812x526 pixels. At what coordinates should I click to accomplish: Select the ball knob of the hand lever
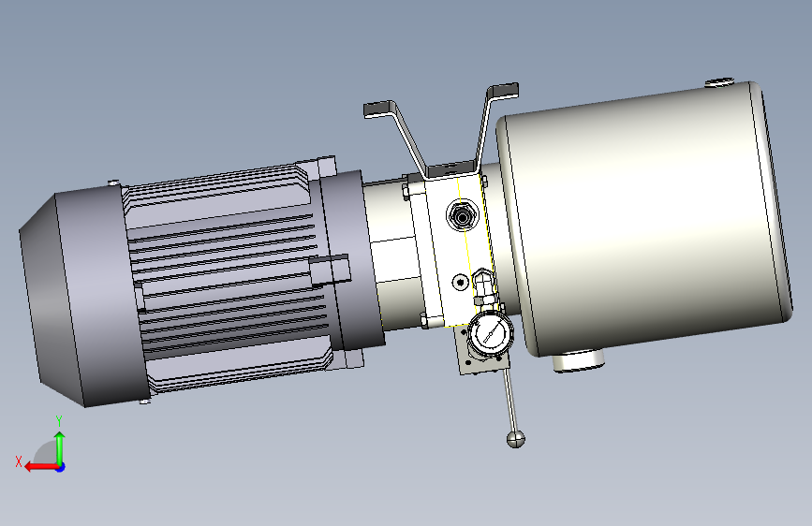coord(515,440)
